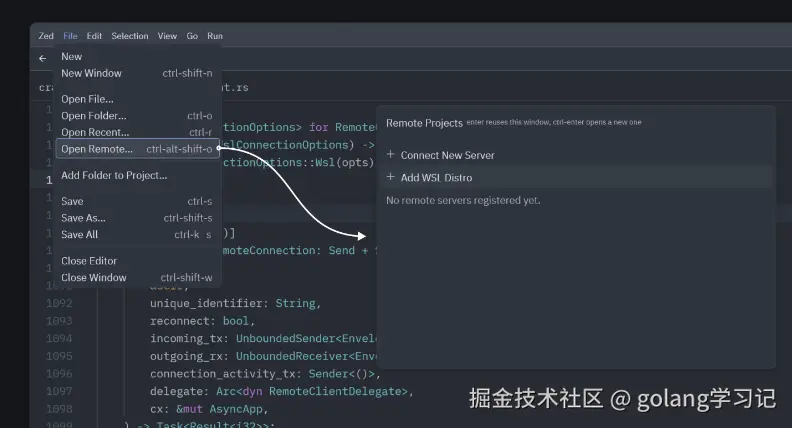Select Open Recent... menu entry

137,132
